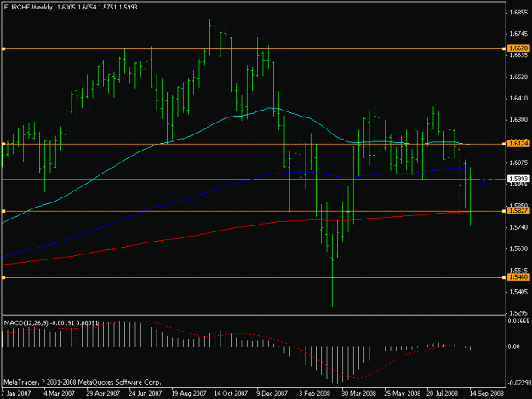Click the 25 May 2008 date label
Image resolution: width=532 pixels, height=399 pixels.
(402, 393)
